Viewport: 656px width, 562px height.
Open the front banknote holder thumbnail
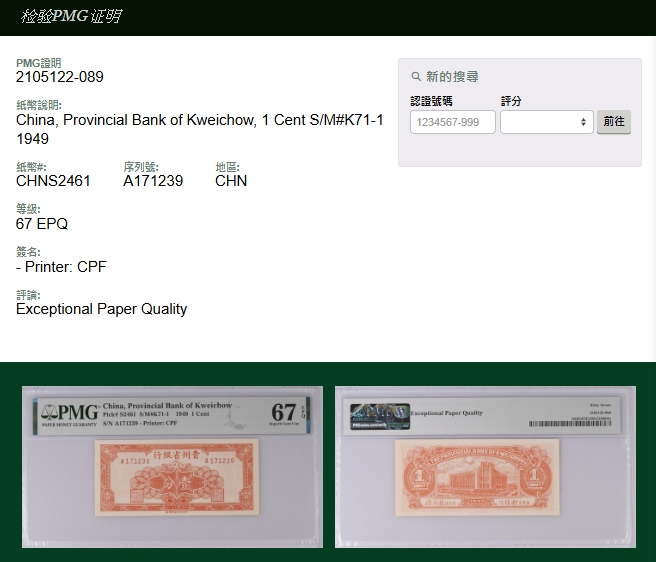(172, 467)
